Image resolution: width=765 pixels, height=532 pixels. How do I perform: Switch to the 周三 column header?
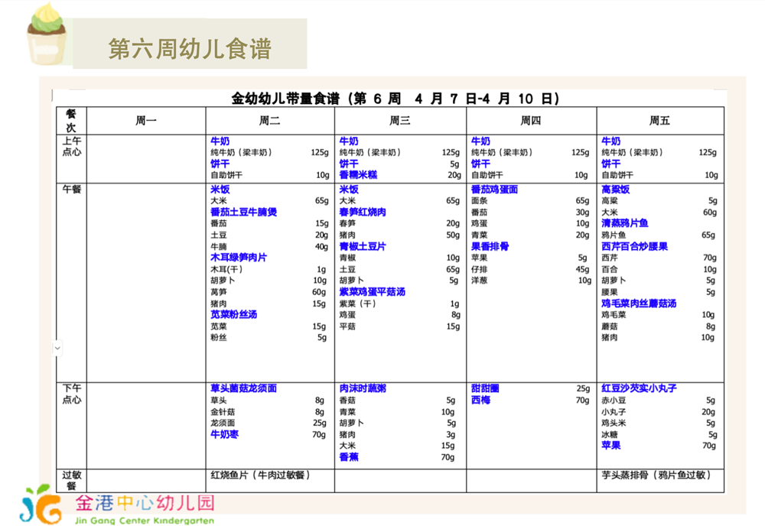coord(399,120)
